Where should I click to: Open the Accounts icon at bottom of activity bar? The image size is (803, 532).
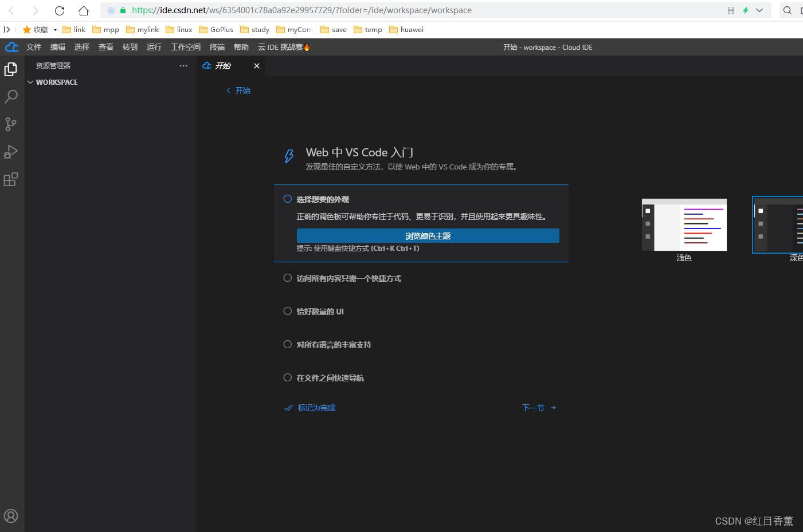(11, 516)
